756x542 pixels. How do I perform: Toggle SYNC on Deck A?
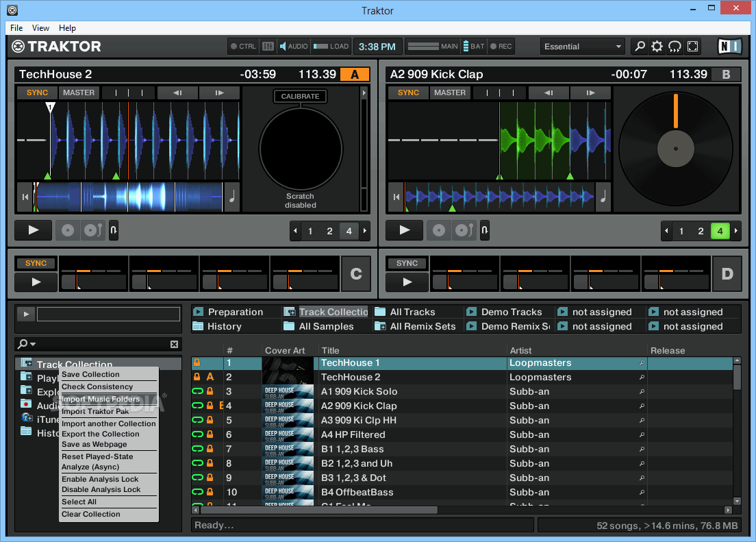pos(37,93)
